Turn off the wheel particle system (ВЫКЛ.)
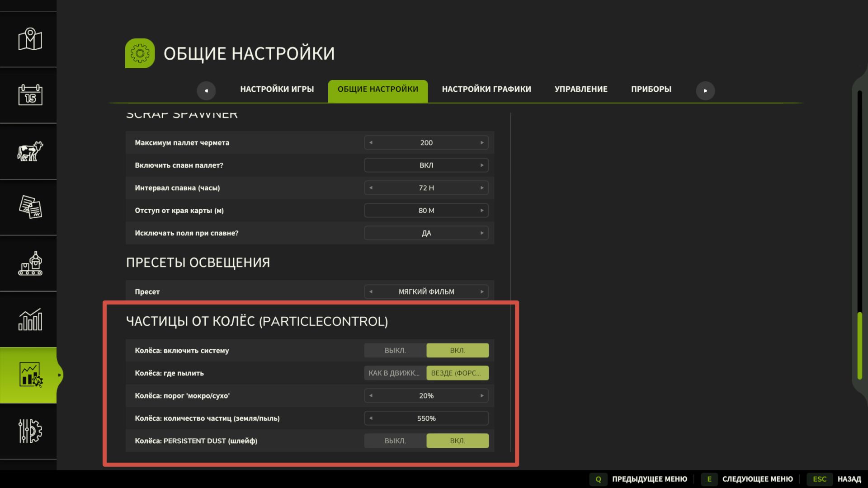The height and width of the screenshot is (488, 868). [395, 351]
